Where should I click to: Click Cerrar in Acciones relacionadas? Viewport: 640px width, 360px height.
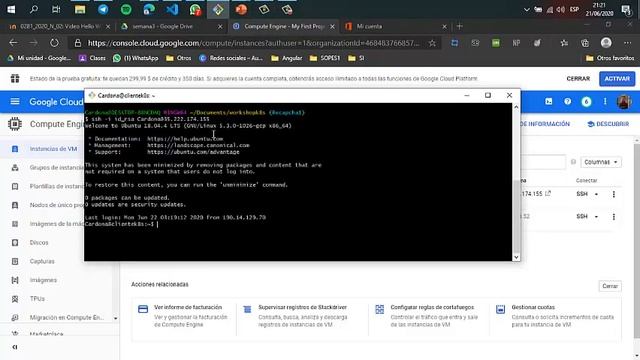click(610, 286)
